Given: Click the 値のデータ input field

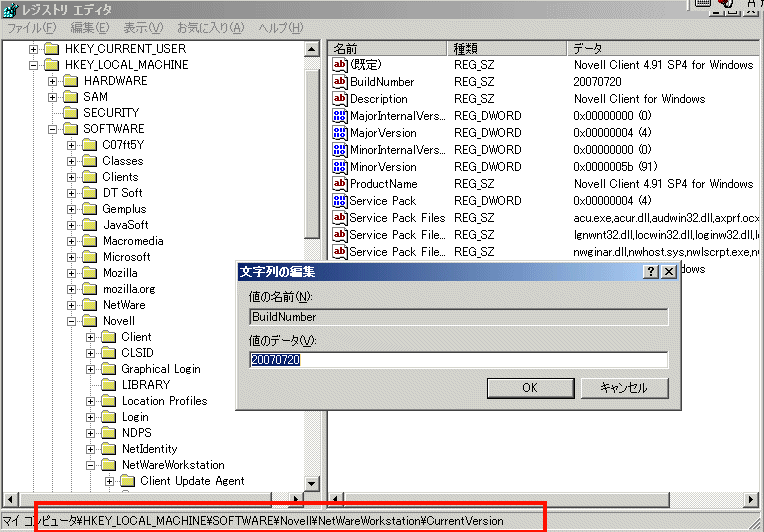Looking at the screenshot, I should pyautogui.click(x=458, y=360).
